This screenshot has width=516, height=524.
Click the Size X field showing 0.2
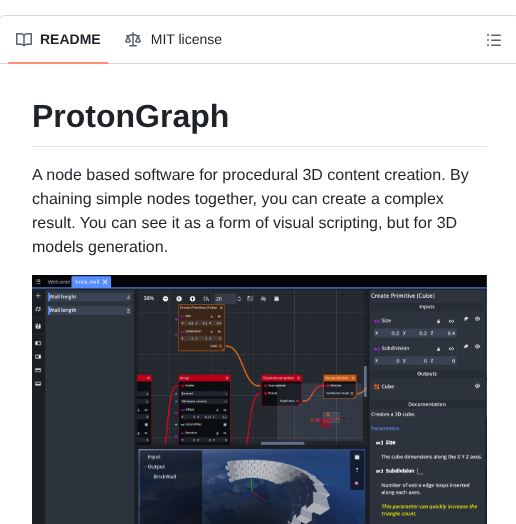(387, 333)
